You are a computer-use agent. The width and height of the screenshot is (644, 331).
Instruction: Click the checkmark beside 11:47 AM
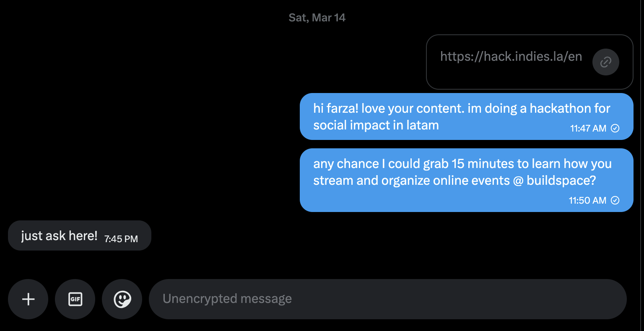coord(615,128)
